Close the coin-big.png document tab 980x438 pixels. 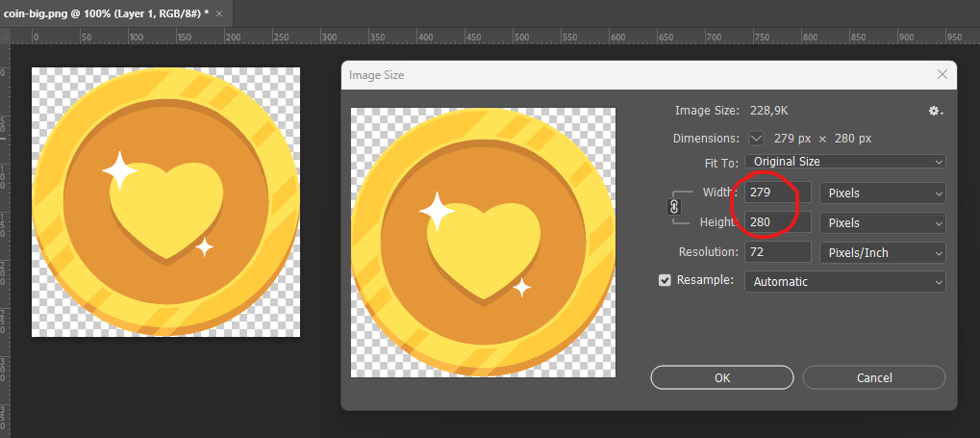coord(220,13)
